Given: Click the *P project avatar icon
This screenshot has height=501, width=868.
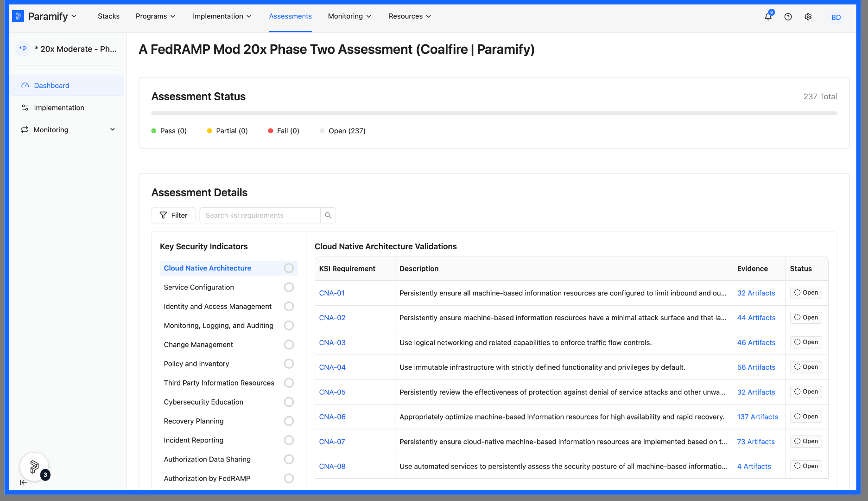Looking at the screenshot, I should click(23, 49).
